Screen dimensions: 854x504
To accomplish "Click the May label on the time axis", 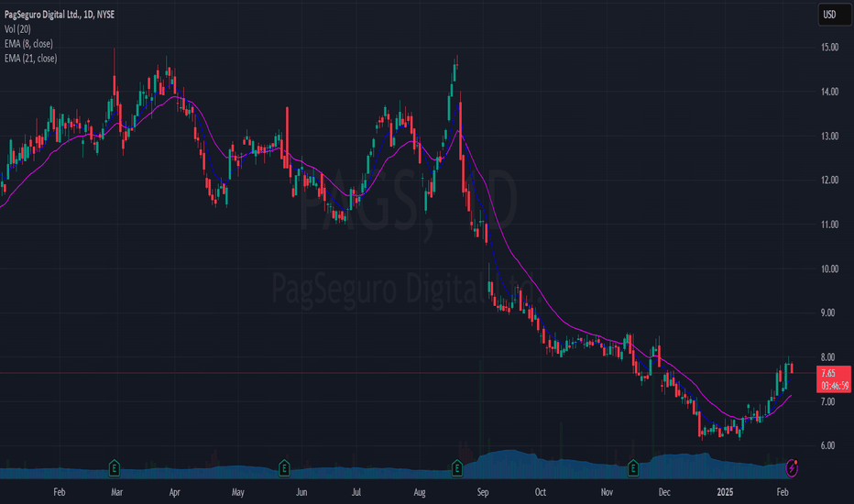I will [x=237, y=492].
